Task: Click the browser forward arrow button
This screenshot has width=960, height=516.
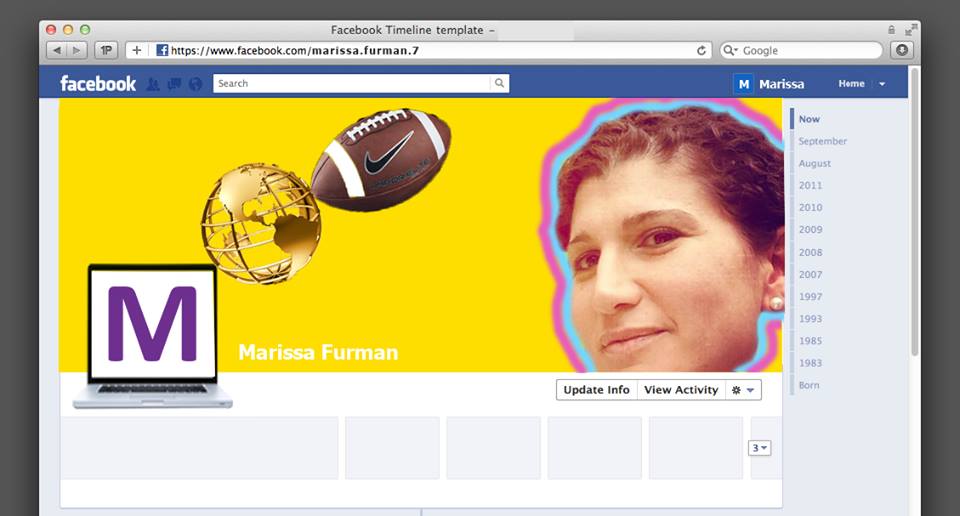Action: (77, 50)
